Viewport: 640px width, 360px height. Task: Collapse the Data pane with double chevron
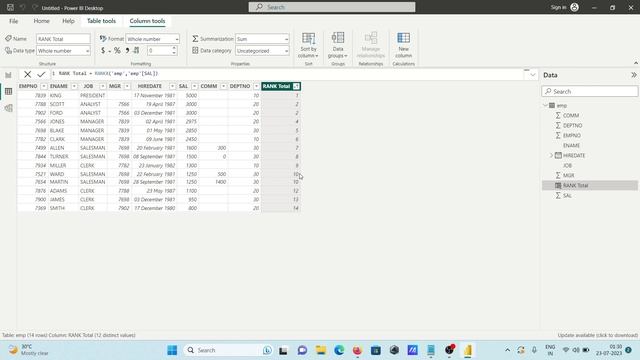633,75
